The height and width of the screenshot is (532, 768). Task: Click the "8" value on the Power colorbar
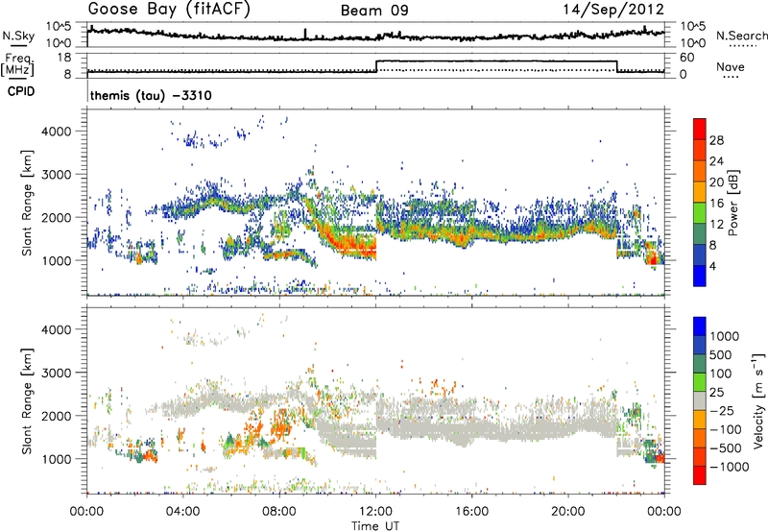(713, 245)
